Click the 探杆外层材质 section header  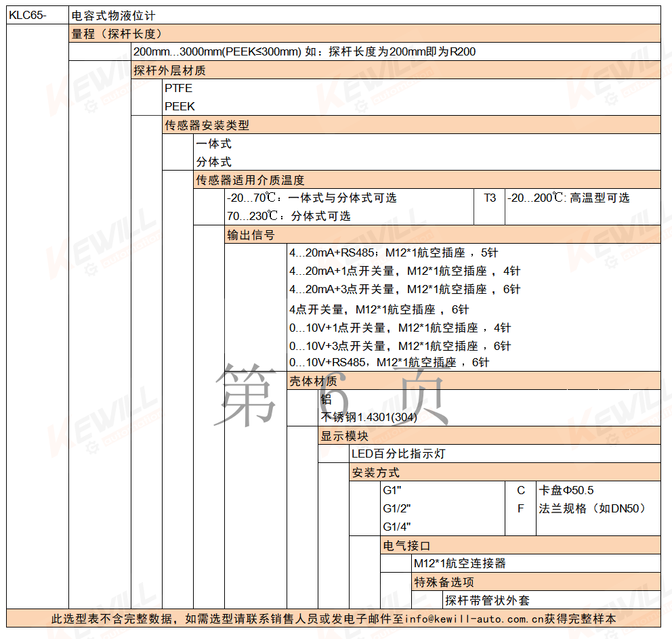[396, 70]
